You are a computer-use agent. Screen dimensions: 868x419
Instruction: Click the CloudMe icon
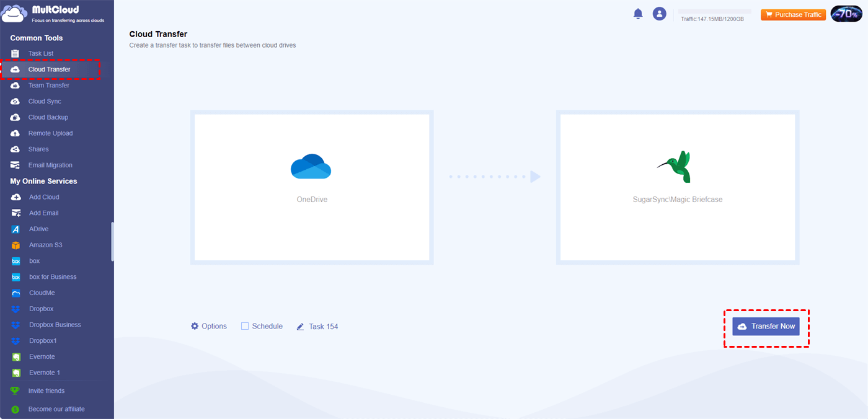coord(16,293)
